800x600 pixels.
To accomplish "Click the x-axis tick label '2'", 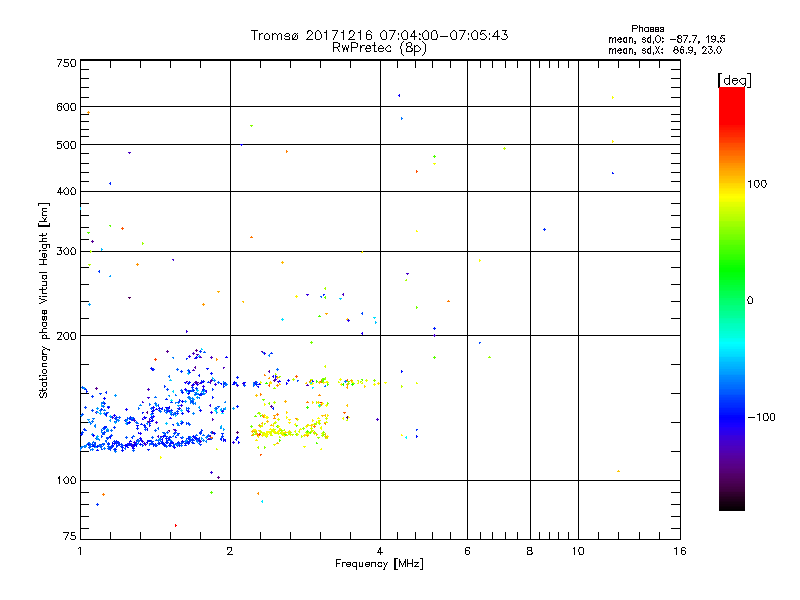I will 230,551.
